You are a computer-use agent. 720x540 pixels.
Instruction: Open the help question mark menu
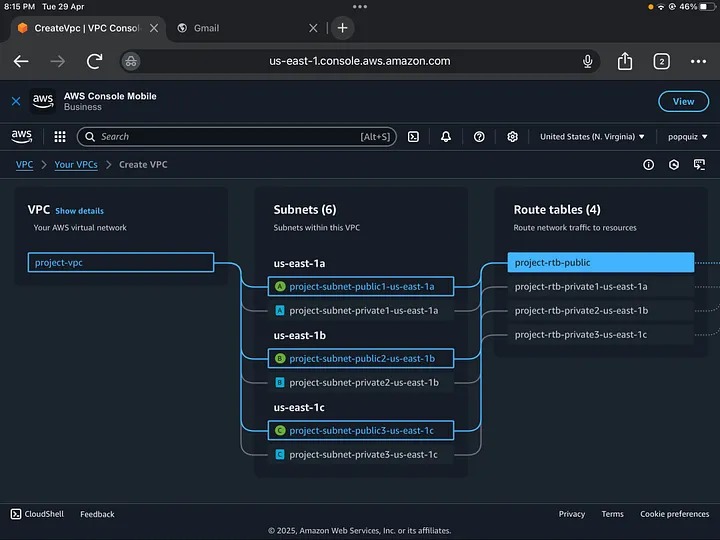(479, 136)
